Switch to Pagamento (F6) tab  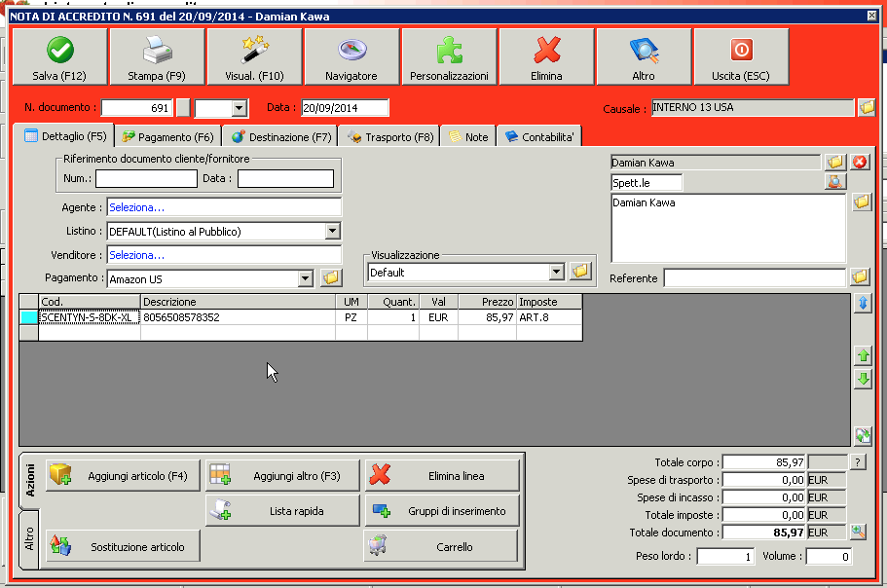tap(168, 137)
